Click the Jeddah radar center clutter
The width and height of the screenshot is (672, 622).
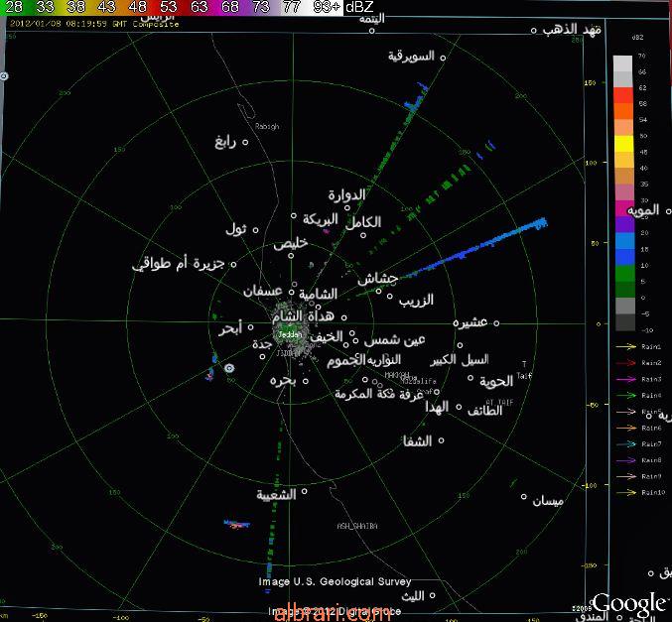(x=291, y=330)
